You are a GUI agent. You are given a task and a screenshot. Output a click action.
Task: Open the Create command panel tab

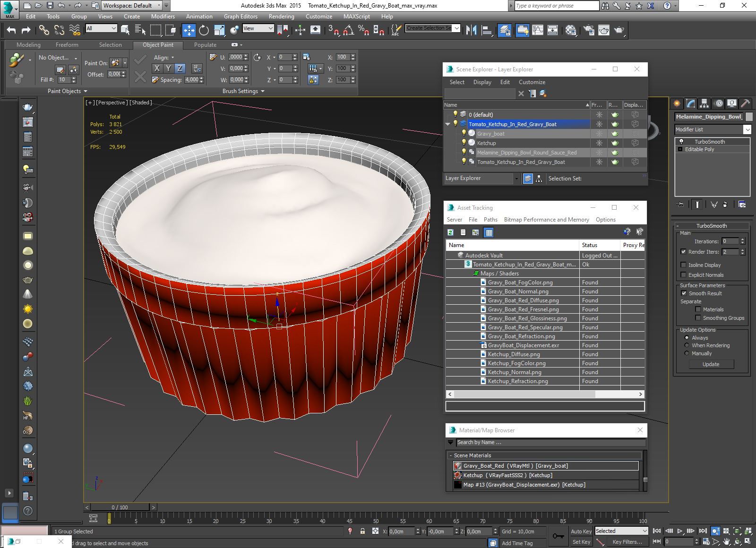pyautogui.click(x=677, y=103)
